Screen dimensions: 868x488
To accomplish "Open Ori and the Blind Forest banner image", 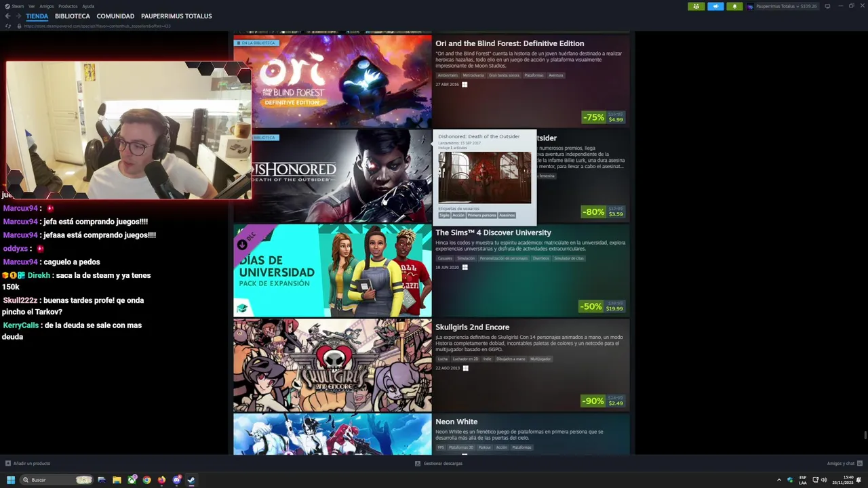I will [x=332, y=82].
